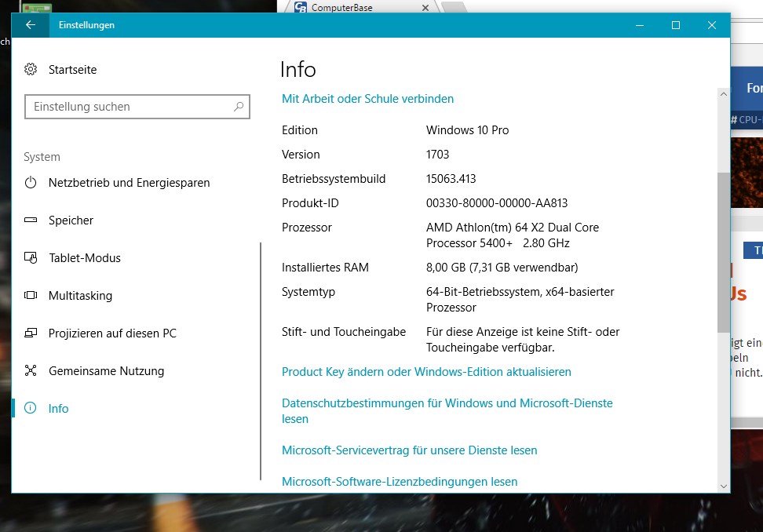Switch to the ComputerBase browser tab
This screenshot has width=763, height=532.
360,7
